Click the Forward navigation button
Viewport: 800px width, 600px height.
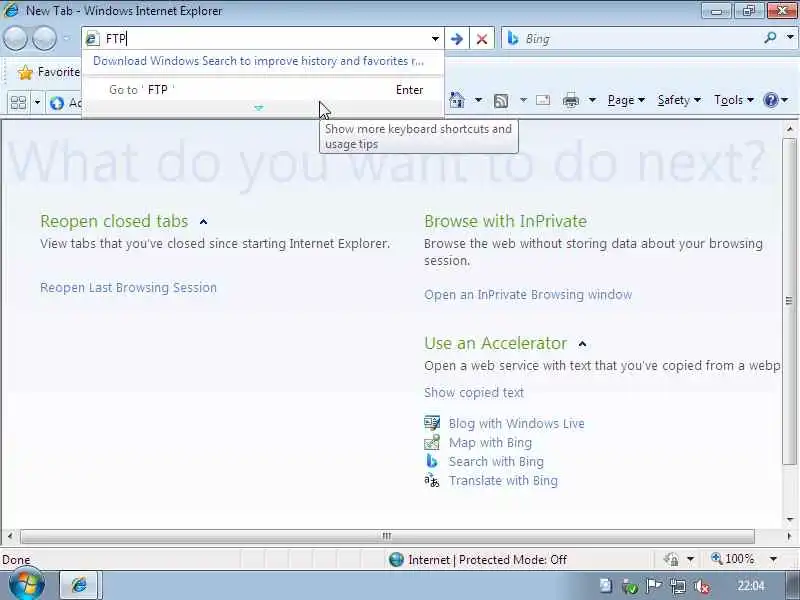click(x=45, y=39)
